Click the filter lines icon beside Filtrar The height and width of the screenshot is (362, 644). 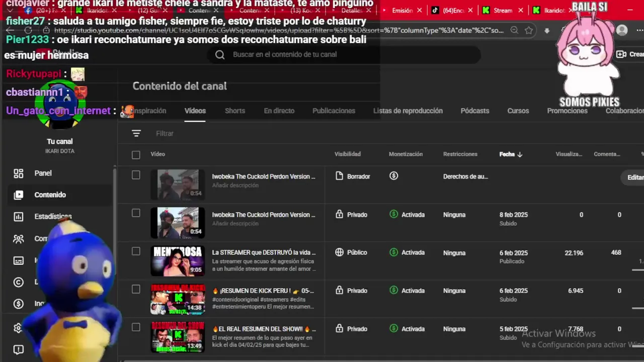(136, 133)
